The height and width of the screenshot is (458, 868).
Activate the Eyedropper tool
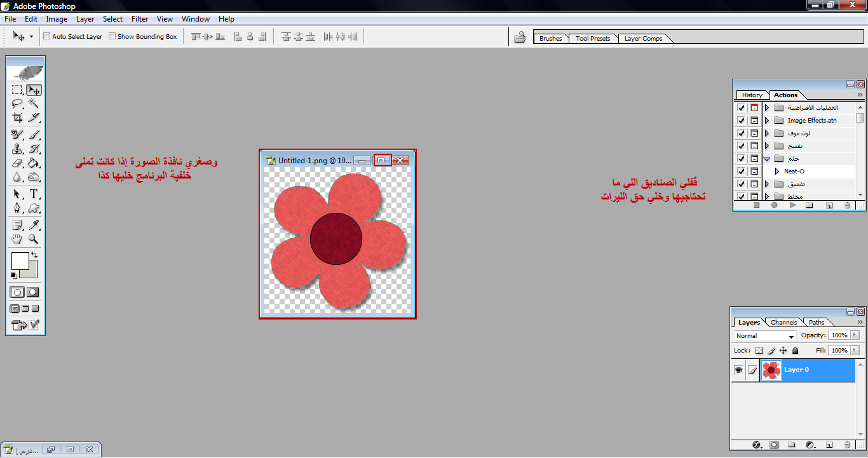coord(34,225)
